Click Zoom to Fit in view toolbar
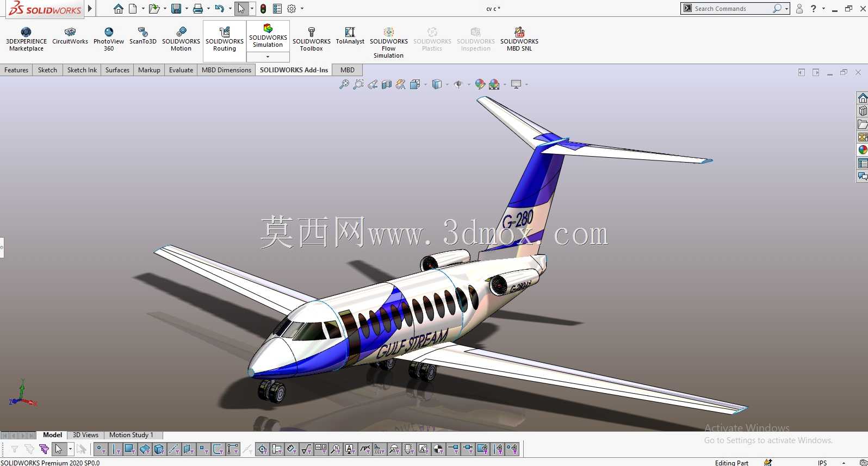Image resolution: width=868 pixels, height=466 pixels. tap(344, 84)
